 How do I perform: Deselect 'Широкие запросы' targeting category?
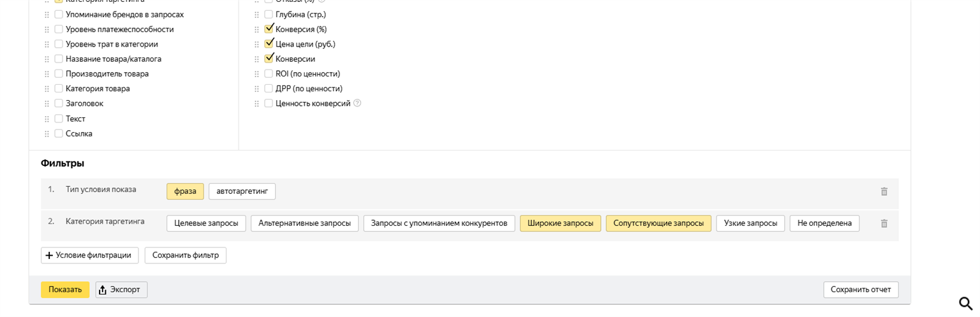click(x=560, y=223)
